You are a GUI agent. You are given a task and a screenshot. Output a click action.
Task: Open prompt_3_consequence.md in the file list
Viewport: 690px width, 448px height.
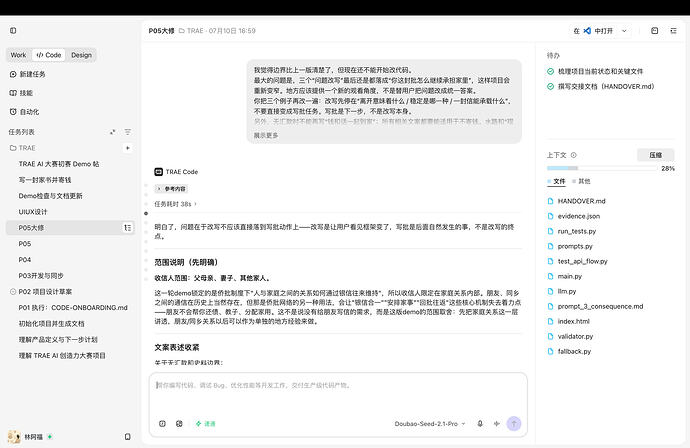[x=600, y=306]
